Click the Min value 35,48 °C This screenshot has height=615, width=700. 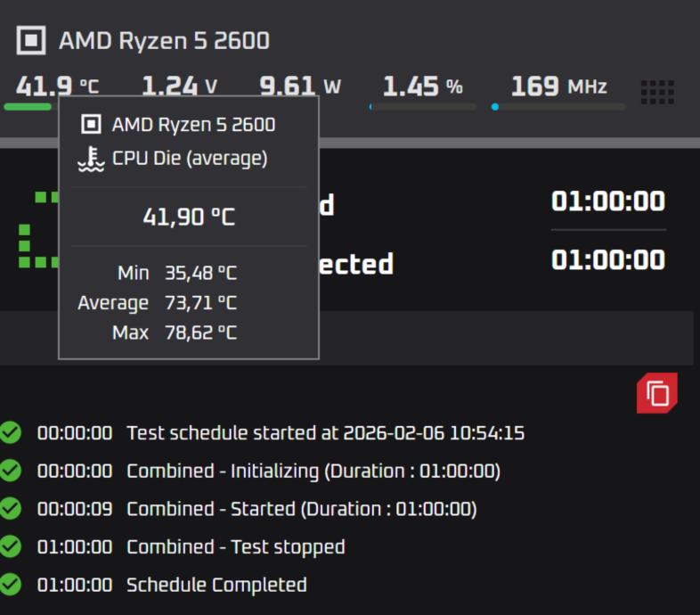point(201,273)
